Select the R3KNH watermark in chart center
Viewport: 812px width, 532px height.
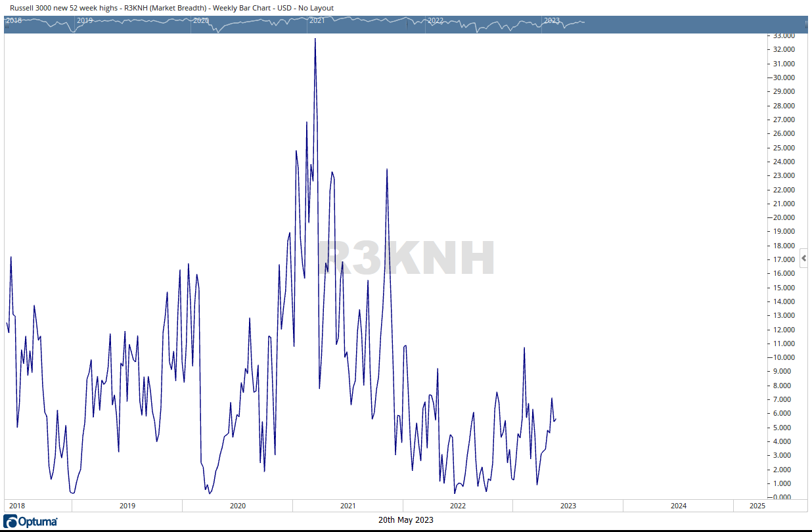coord(406,259)
